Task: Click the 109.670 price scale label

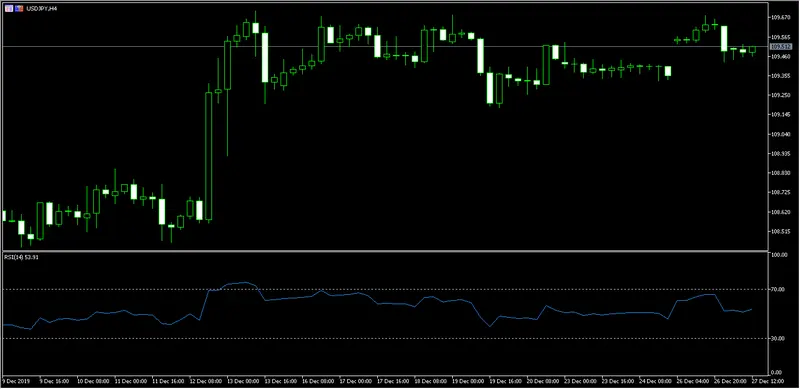Action: coord(780,17)
